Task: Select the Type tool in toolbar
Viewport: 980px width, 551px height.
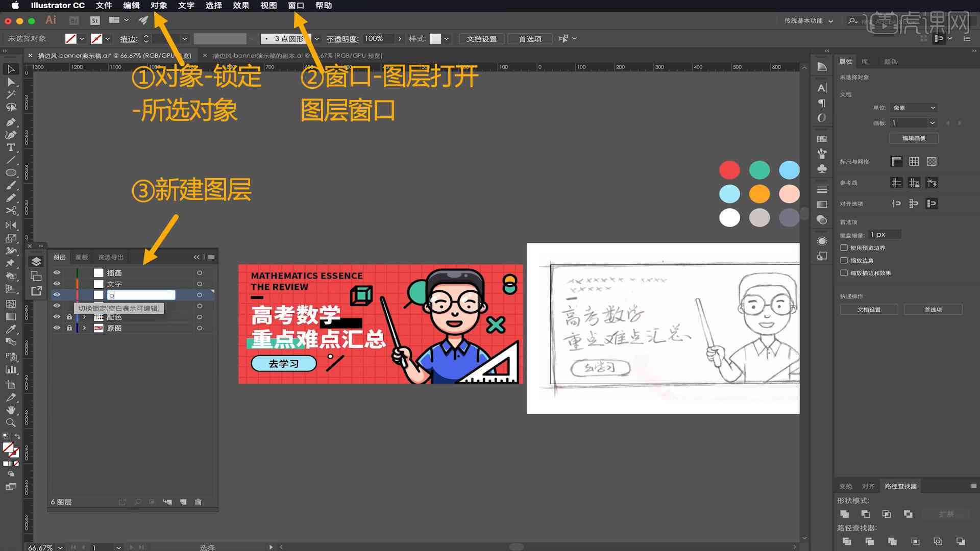Action: pos(10,146)
